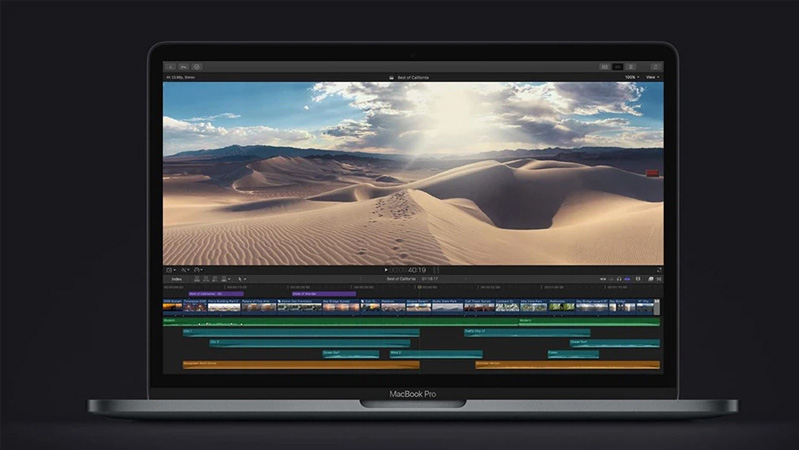Open the View options dropdown
Screen dimensions: 799x450
[x=652, y=77]
